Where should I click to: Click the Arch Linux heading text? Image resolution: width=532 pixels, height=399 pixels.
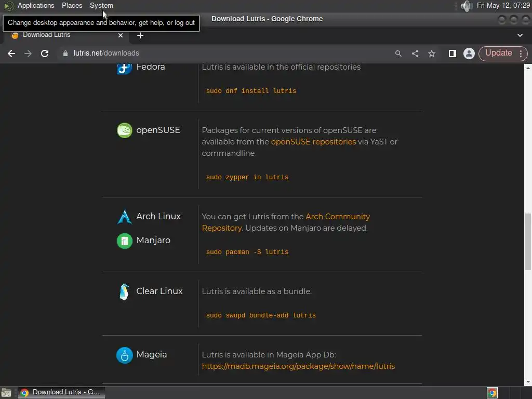pos(158,216)
